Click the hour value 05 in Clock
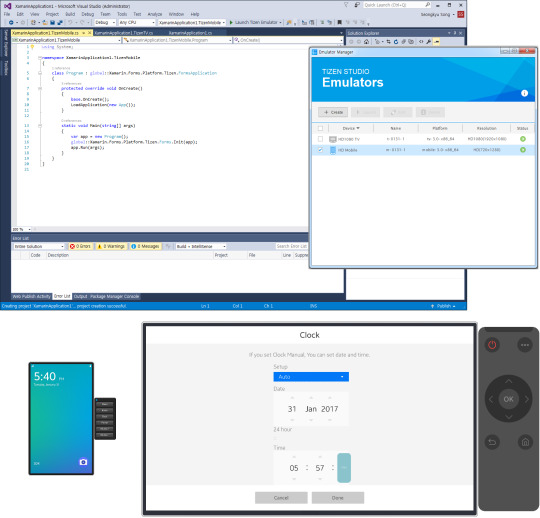540x518 pixels. pyautogui.click(x=294, y=468)
